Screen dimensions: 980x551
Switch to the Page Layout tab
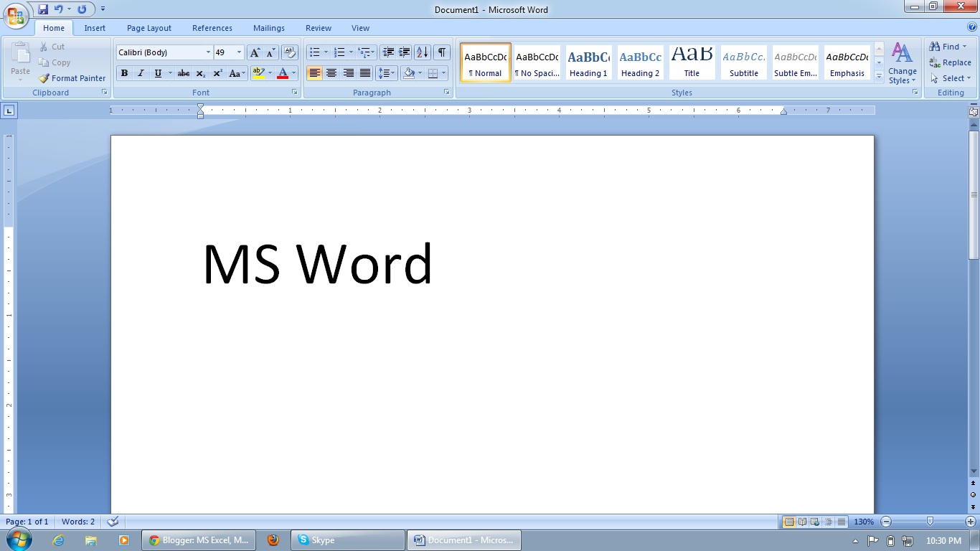click(x=149, y=28)
